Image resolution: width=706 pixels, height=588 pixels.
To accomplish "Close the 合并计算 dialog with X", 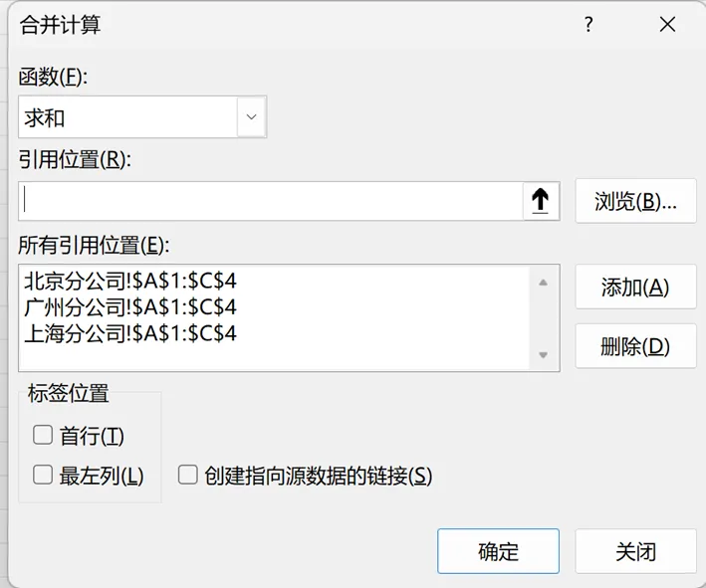I will [667, 25].
